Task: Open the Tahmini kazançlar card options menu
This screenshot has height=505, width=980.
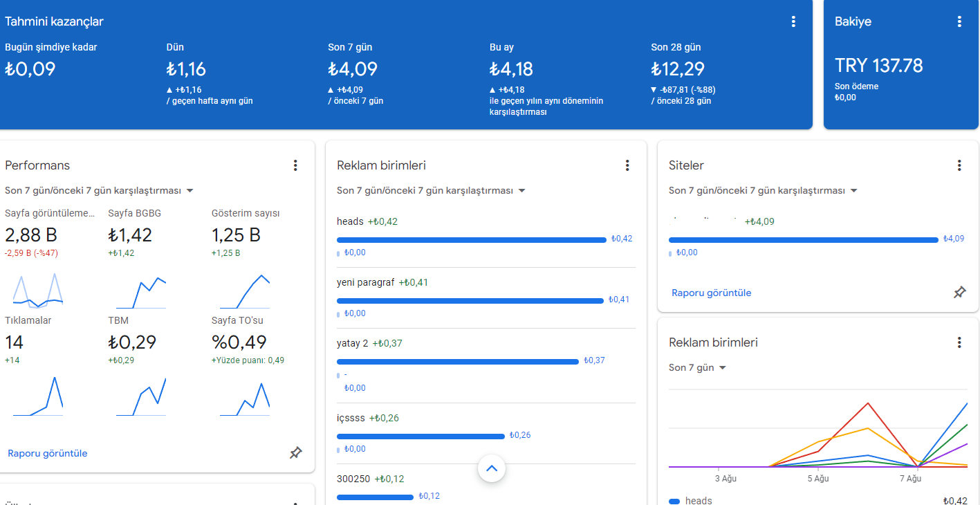Action: pos(793,21)
